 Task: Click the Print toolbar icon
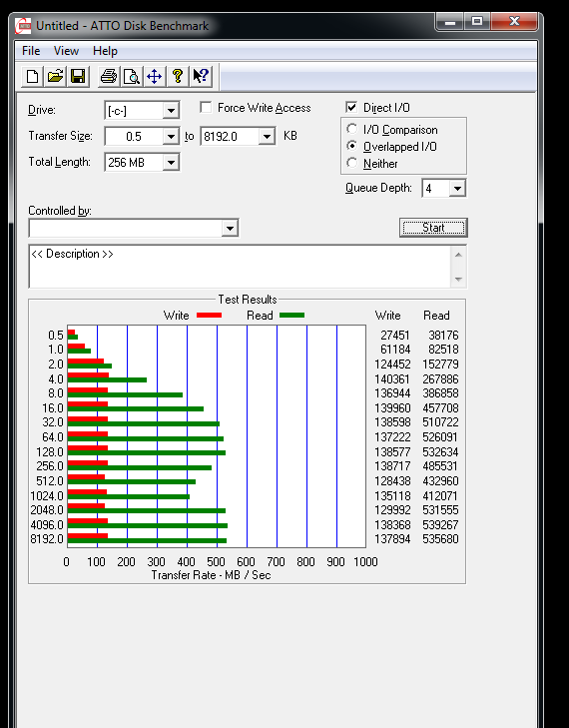click(x=109, y=76)
